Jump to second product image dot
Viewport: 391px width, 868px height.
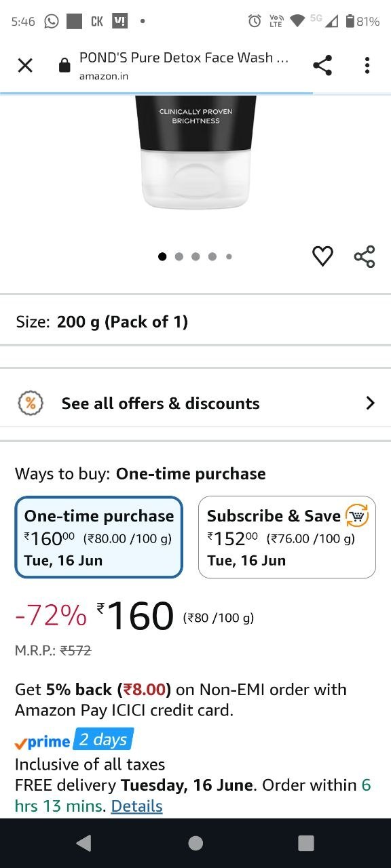[179, 256]
